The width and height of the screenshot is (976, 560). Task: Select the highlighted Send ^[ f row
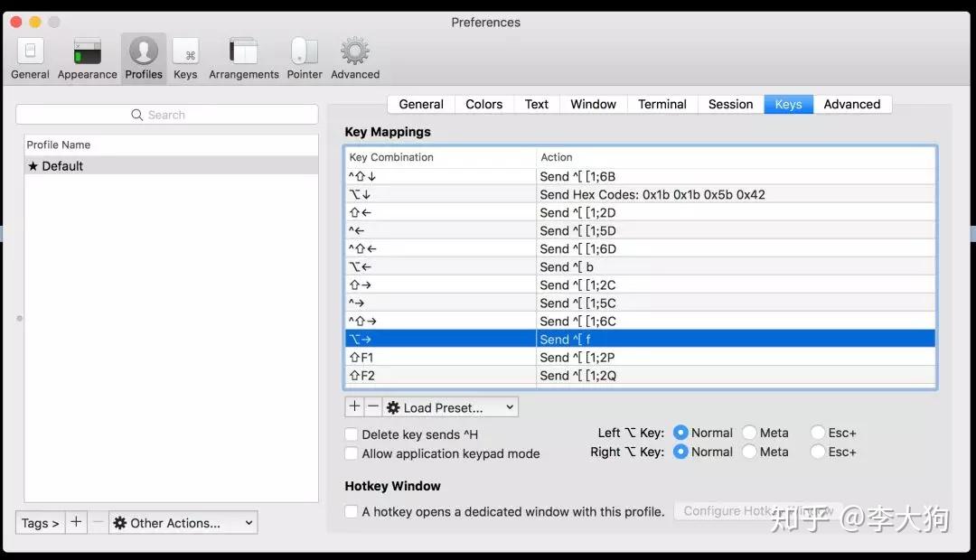[x=640, y=339]
